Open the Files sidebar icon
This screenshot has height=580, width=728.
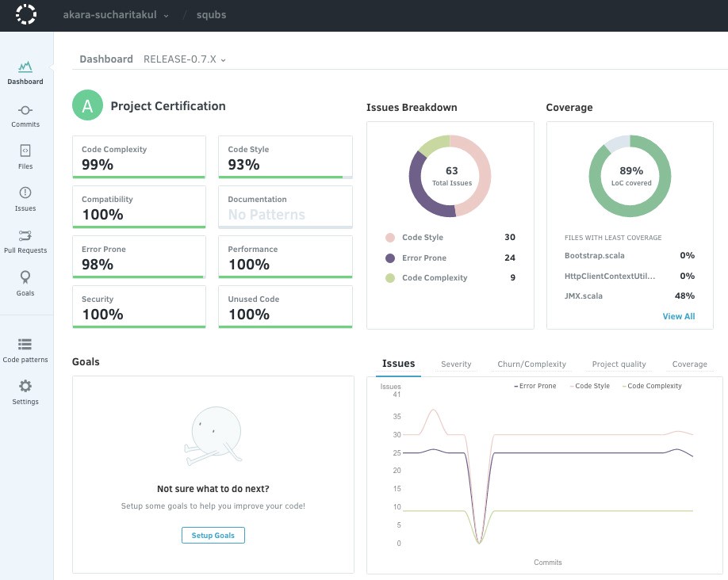pos(25,151)
